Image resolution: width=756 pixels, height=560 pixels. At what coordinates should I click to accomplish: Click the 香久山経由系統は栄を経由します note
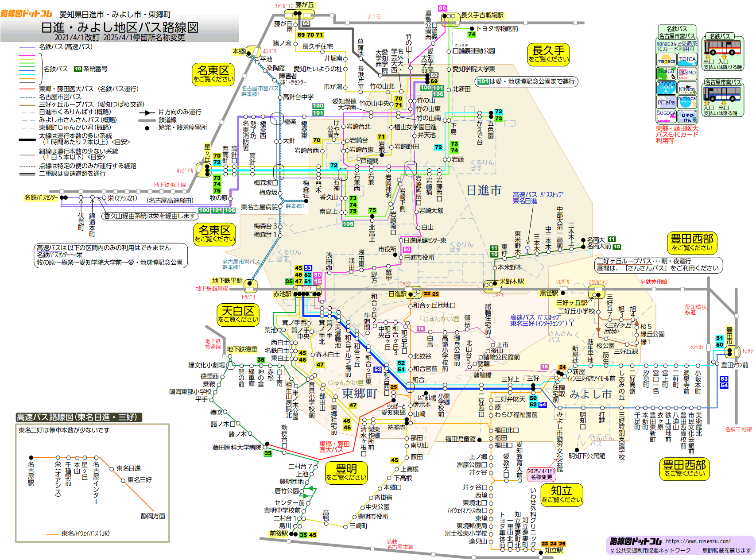coord(150,216)
